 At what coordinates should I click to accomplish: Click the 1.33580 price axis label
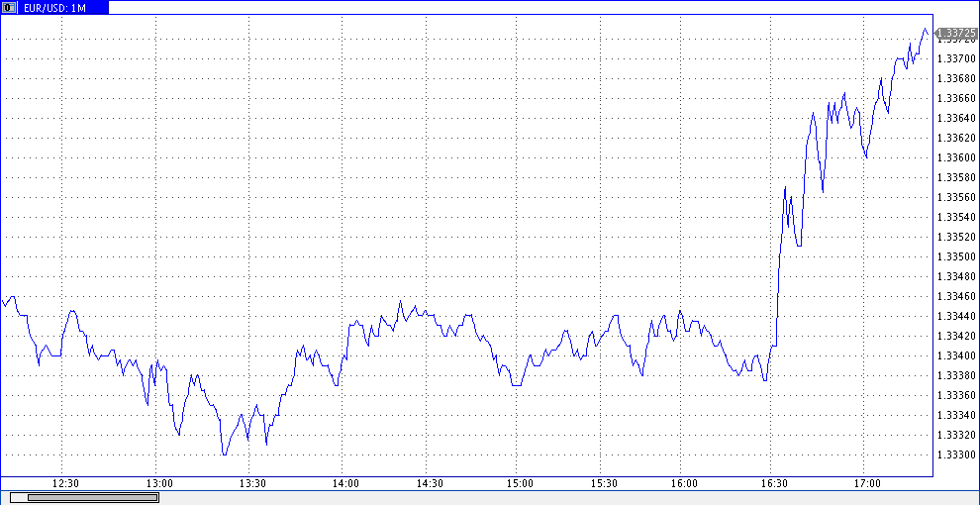(957, 177)
